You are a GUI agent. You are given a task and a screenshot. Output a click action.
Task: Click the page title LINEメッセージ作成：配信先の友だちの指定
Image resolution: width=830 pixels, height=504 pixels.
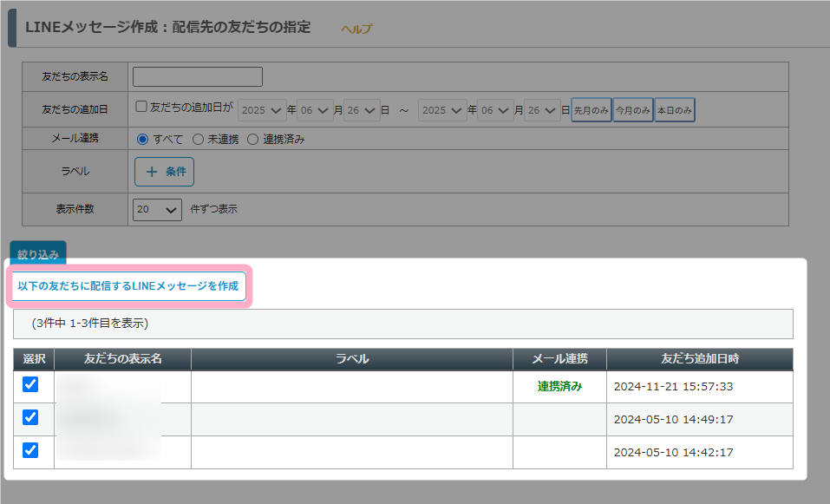167,27
